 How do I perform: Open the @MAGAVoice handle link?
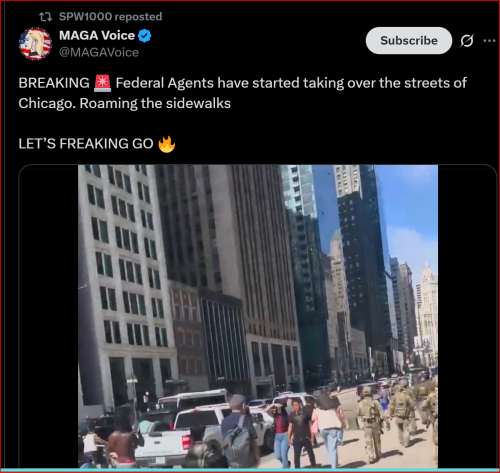tap(99, 52)
